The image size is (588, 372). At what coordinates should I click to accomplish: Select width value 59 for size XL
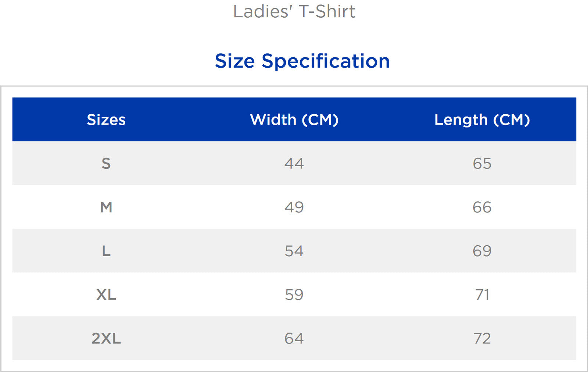(294, 295)
